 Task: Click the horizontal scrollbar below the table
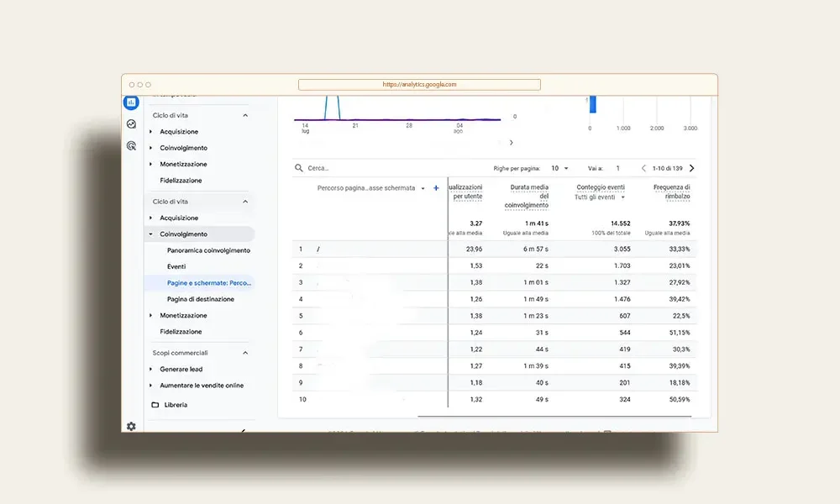pos(554,416)
